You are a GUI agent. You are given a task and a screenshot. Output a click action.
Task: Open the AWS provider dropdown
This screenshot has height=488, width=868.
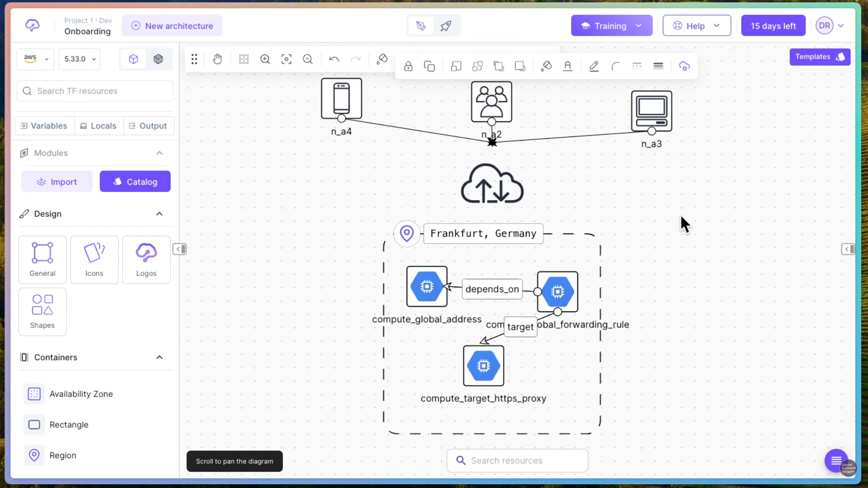pyautogui.click(x=35, y=59)
